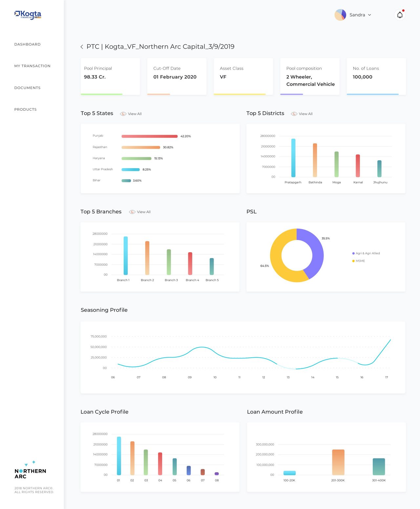Click the eye icon next to Top 5 States

(123, 114)
